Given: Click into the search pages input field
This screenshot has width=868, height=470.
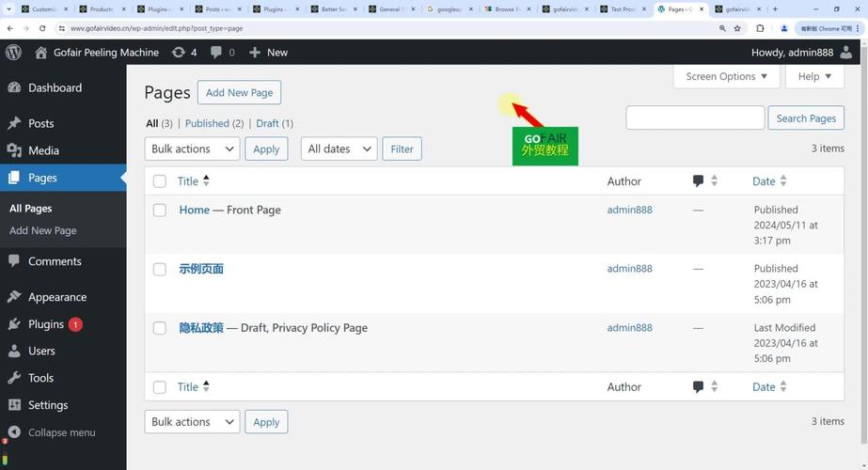Looking at the screenshot, I should [694, 117].
